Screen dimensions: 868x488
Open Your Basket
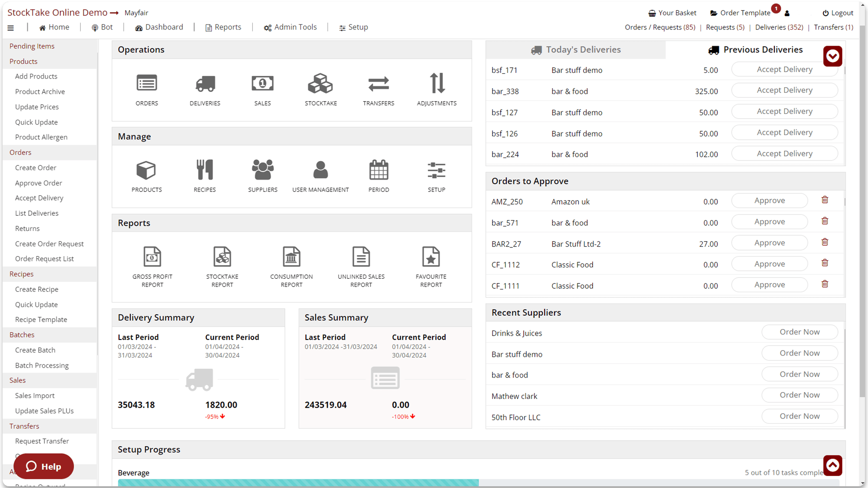[672, 13]
